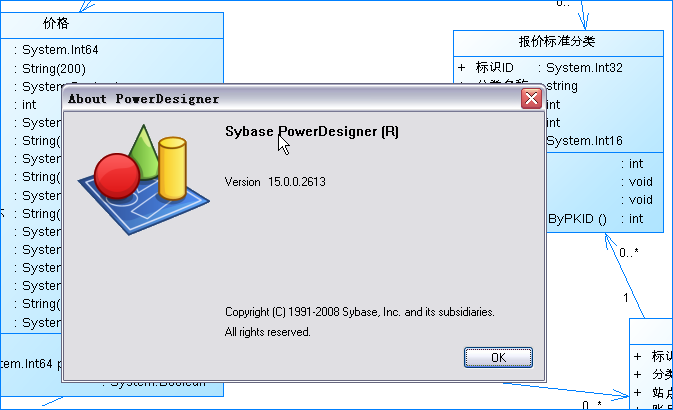Click 'All rights reserved.' text
Screen dimensions: 673x410
tap(267, 332)
